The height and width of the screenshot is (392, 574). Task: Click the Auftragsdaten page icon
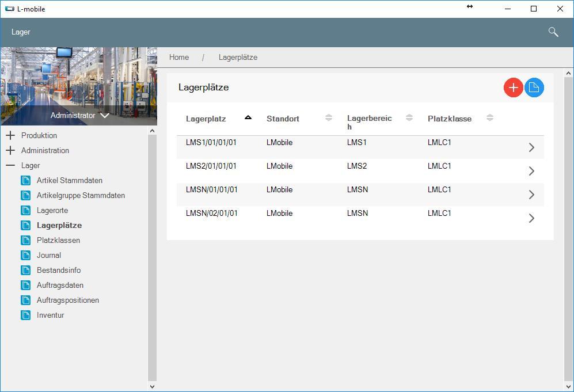pyautogui.click(x=26, y=286)
